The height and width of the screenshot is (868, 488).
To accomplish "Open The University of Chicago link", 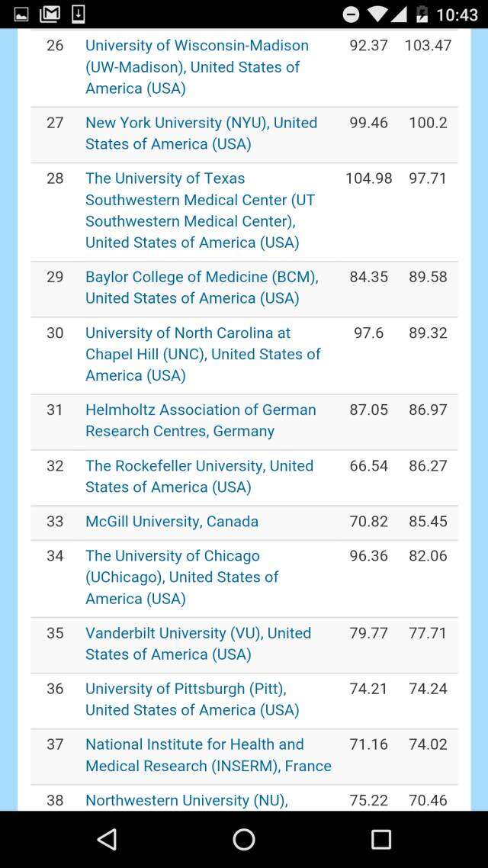I will click(181, 577).
